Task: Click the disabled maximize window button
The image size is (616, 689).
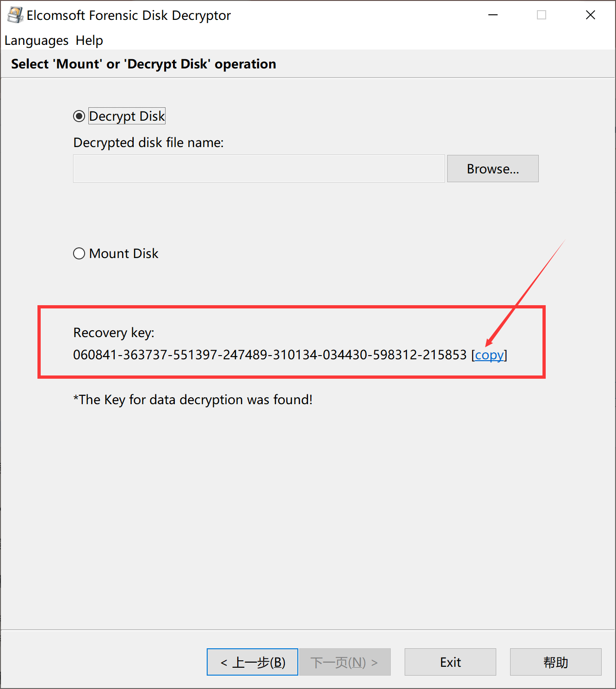Action: tap(542, 15)
